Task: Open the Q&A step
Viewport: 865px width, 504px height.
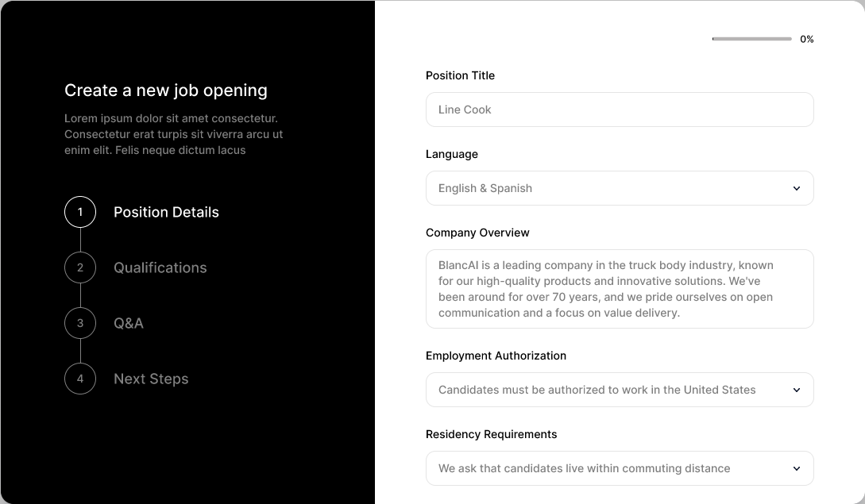Action: click(129, 323)
